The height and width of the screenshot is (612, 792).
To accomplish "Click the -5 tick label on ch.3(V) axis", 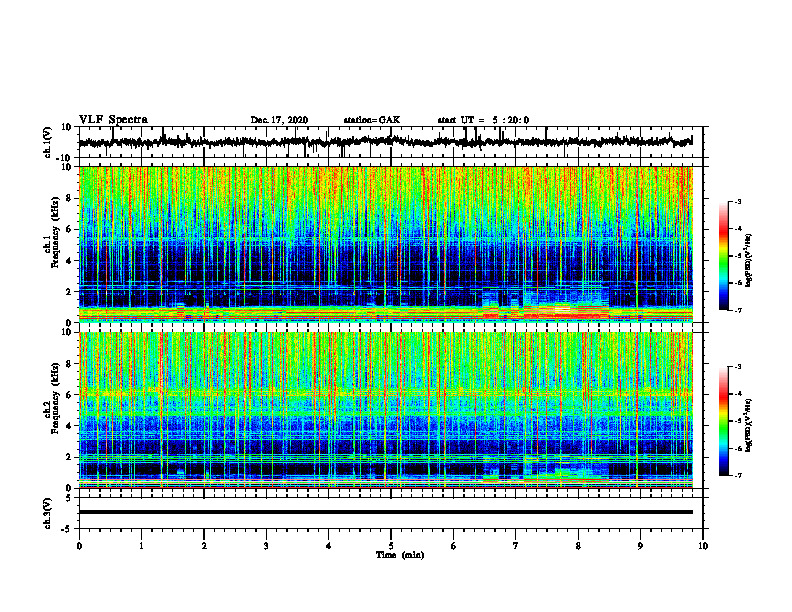I will click(x=67, y=529).
